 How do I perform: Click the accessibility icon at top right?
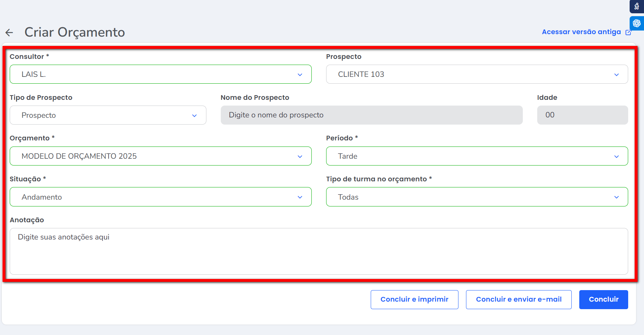pyautogui.click(x=636, y=6)
